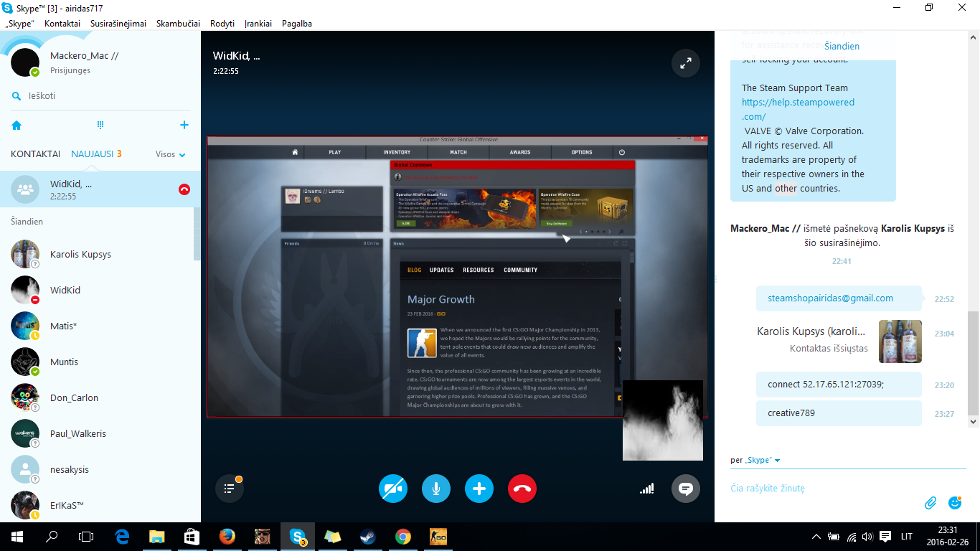Image resolution: width=980 pixels, height=551 pixels.
Task: Toggle chat panel speech bubble button
Action: pos(686,489)
